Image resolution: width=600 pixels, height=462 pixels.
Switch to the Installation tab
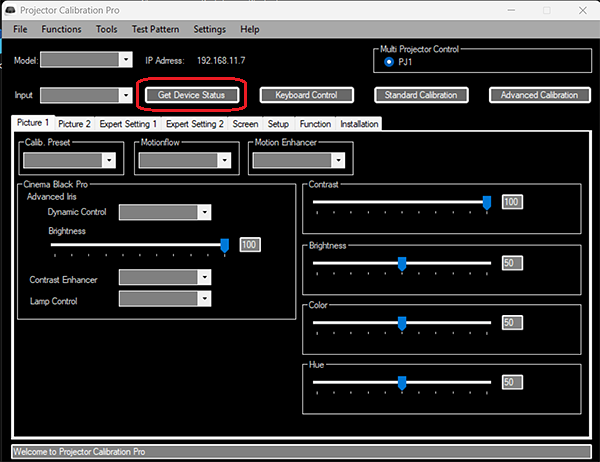pyautogui.click(x=359, y=124)
